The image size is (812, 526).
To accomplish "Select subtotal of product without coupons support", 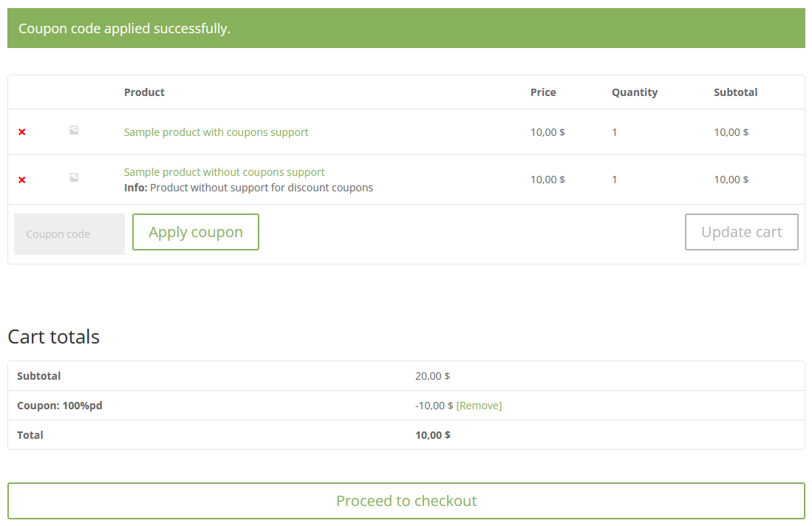I will (x=731, y=180).
